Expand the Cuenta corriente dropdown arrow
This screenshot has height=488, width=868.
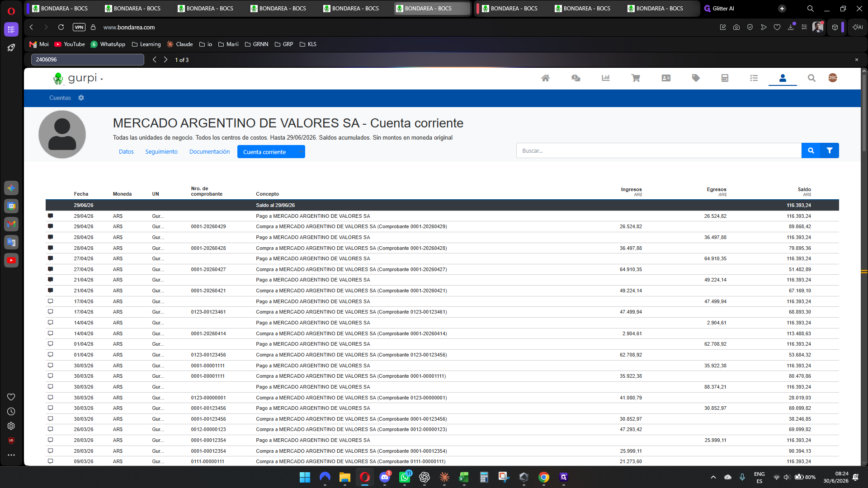(x=300, y=152)
